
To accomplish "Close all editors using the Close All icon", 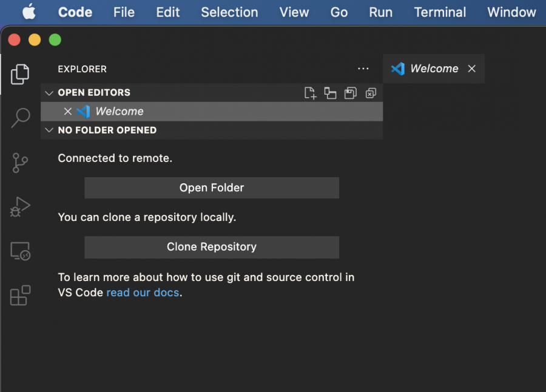I will click(x=371, y=93).
